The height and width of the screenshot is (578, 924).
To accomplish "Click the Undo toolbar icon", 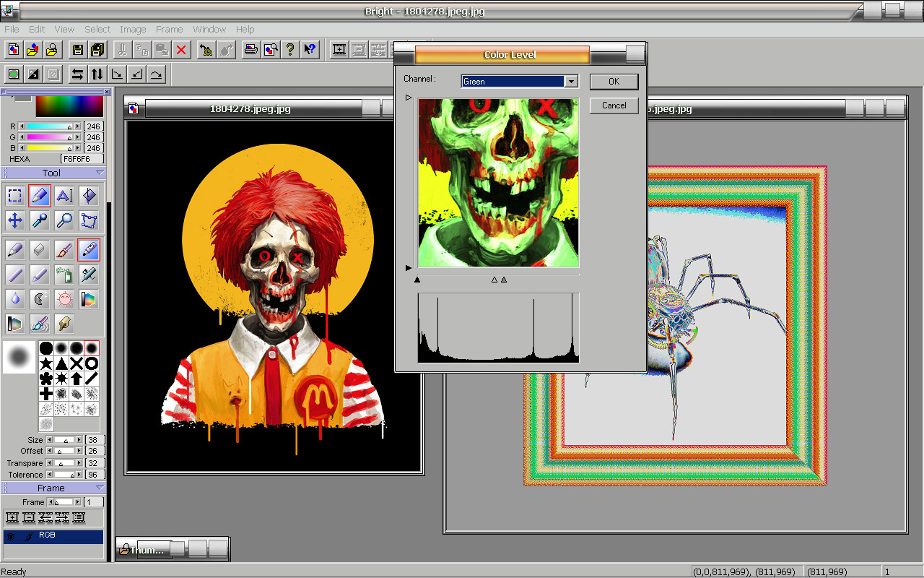I will click(x=206, y=49).
